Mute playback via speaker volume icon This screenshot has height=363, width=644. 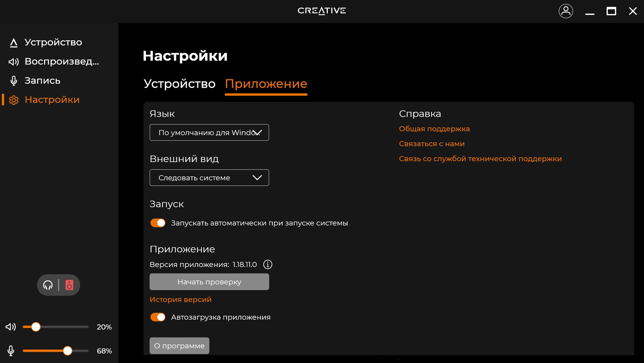click(x=11, y=327)
